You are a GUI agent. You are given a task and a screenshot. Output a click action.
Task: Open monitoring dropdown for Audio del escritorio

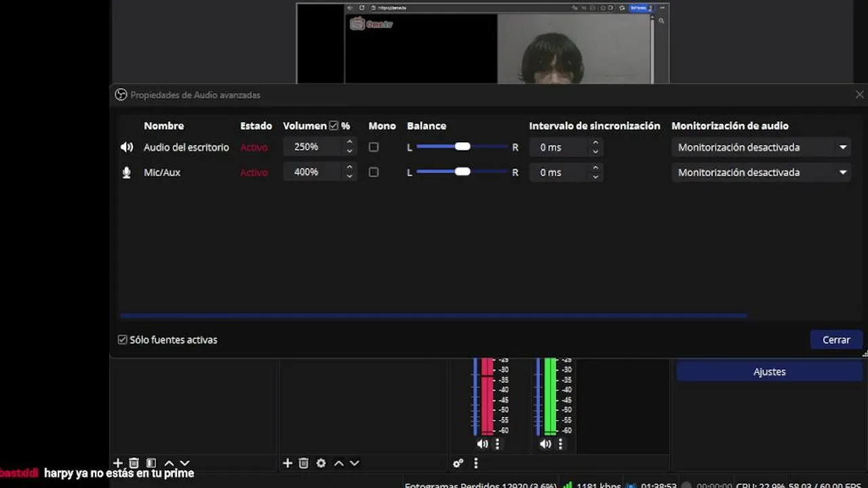click(762, 147)
